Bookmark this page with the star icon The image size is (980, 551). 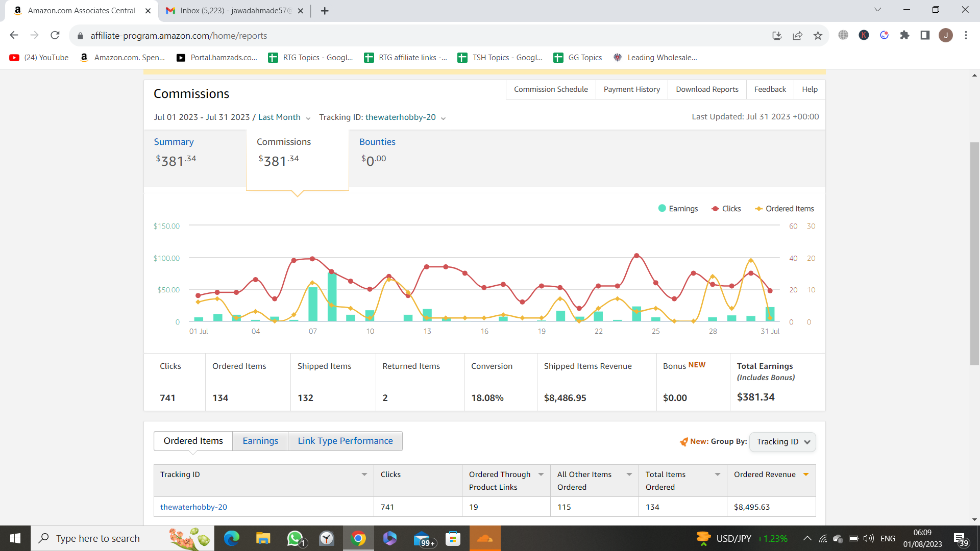[x=818, y=35]
